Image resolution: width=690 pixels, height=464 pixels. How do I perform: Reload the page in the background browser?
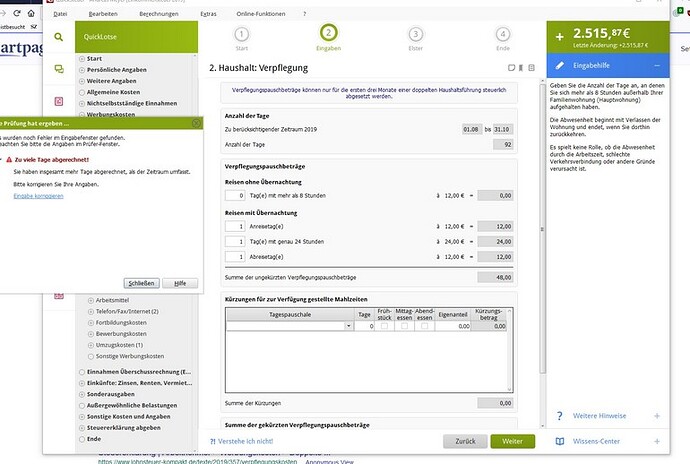point(17,13)
